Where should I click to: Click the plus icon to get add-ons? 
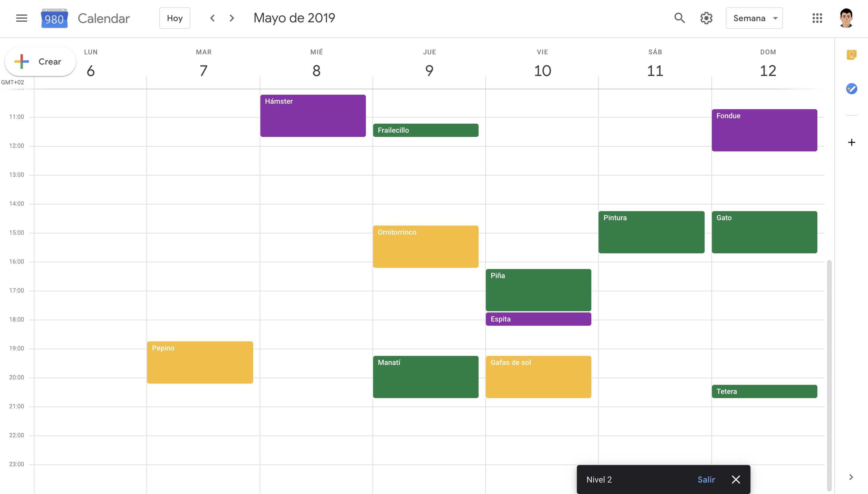click(x=851, y=142)
